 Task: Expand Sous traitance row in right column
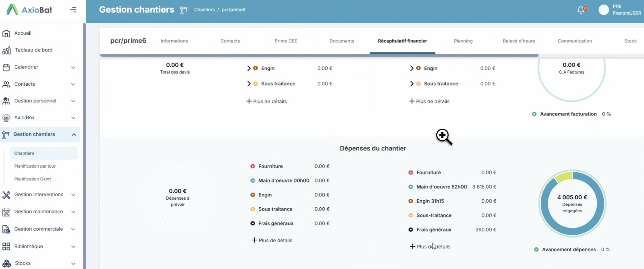pos(411,84)
